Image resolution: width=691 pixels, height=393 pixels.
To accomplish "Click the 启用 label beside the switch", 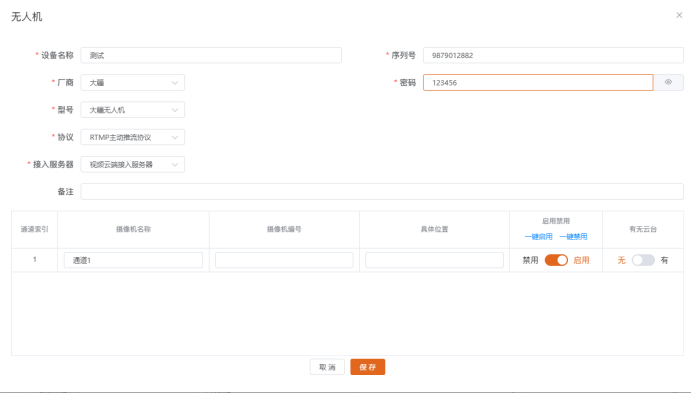I will pyautogui.click(x=581, y=260).
